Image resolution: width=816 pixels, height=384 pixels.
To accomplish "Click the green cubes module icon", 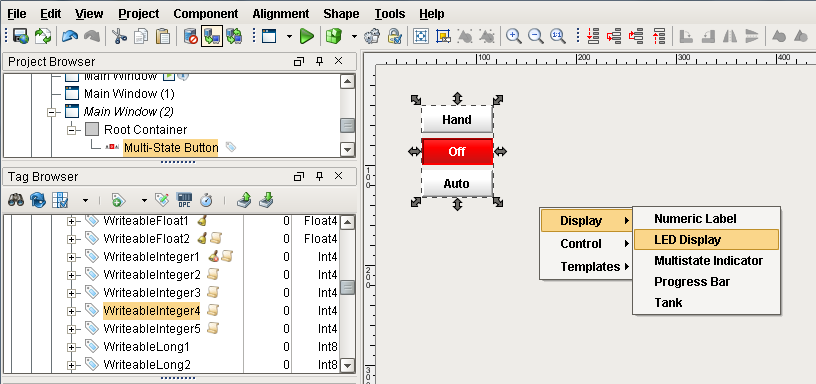I will (x=334, y=36).
